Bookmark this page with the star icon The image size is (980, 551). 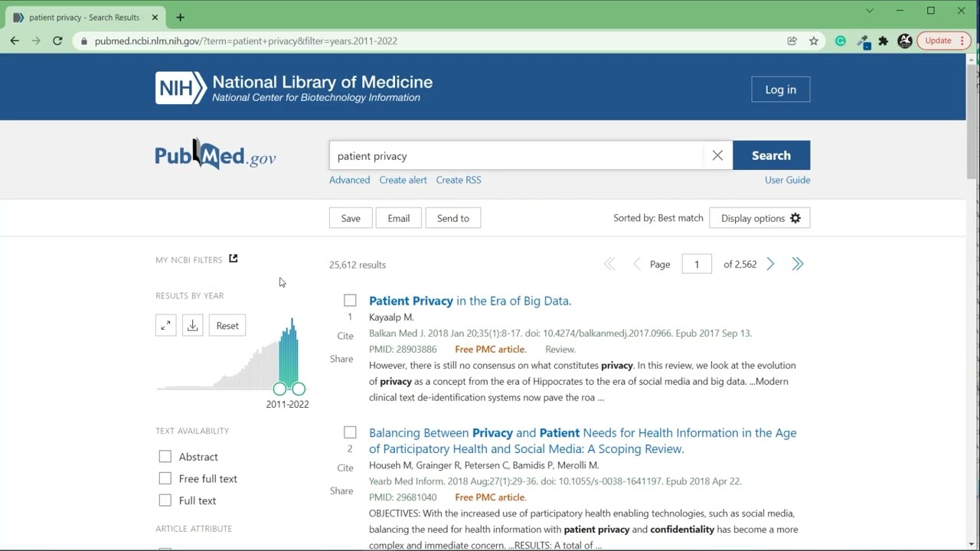point(814,41)
